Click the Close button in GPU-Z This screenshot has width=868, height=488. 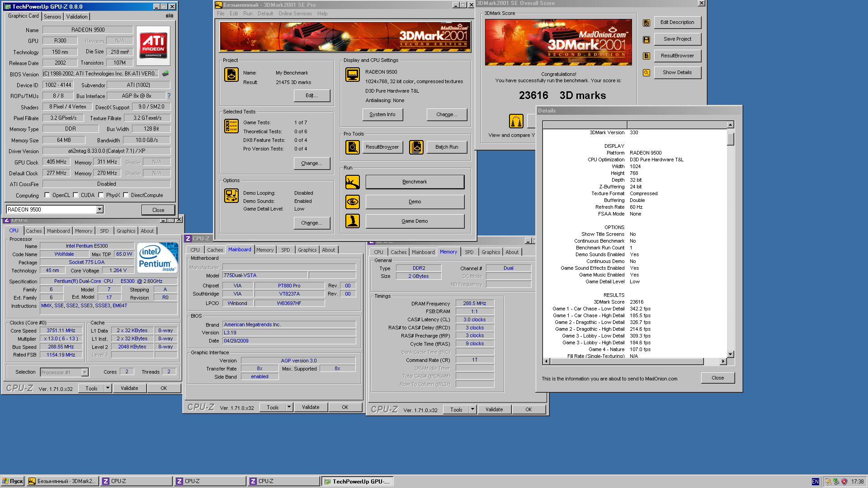tap(158, 210)
